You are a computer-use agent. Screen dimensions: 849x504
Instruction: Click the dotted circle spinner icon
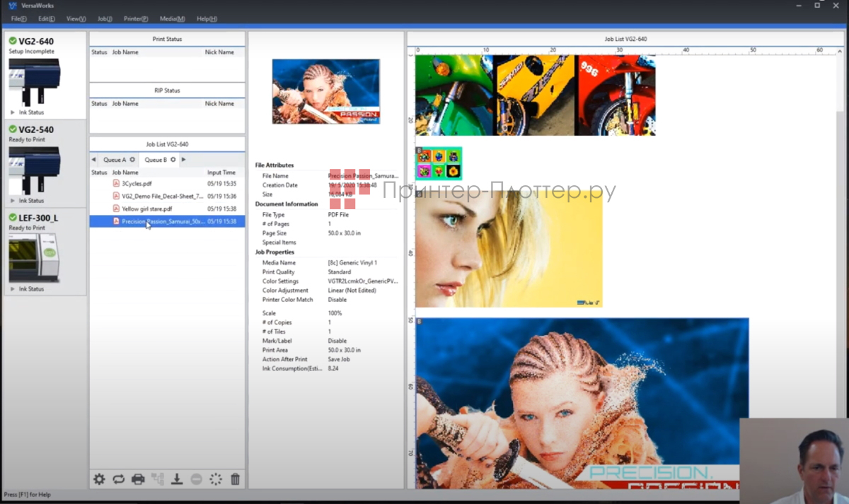[216, 479]
